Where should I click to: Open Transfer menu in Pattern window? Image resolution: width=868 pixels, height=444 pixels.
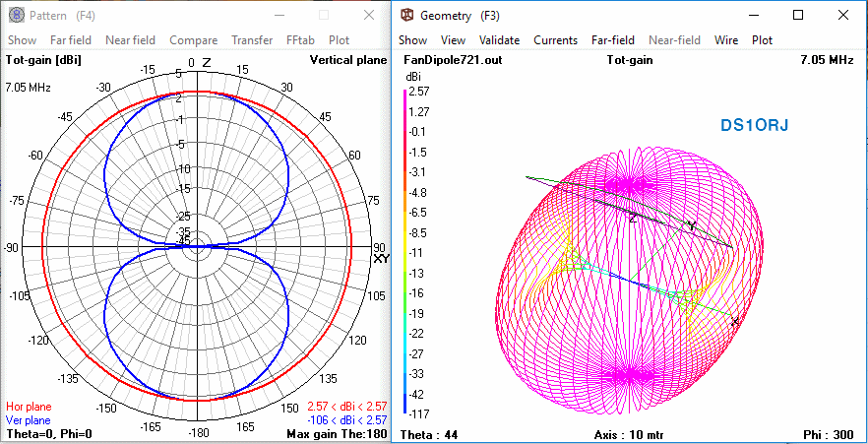point(252,39)
